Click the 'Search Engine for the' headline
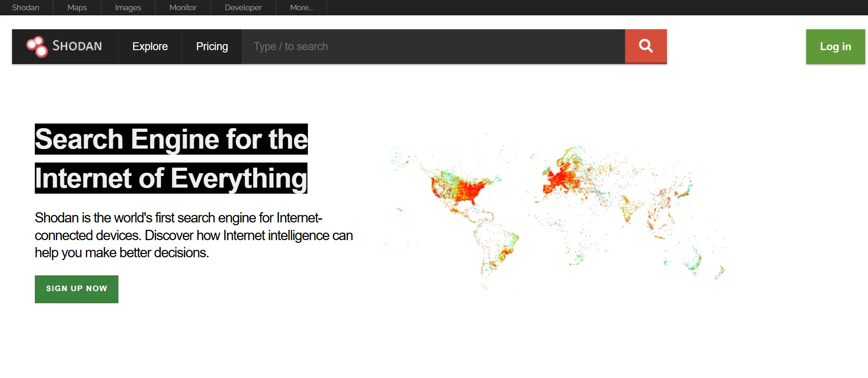The image size is (868, 378). (x=171, y=139)
